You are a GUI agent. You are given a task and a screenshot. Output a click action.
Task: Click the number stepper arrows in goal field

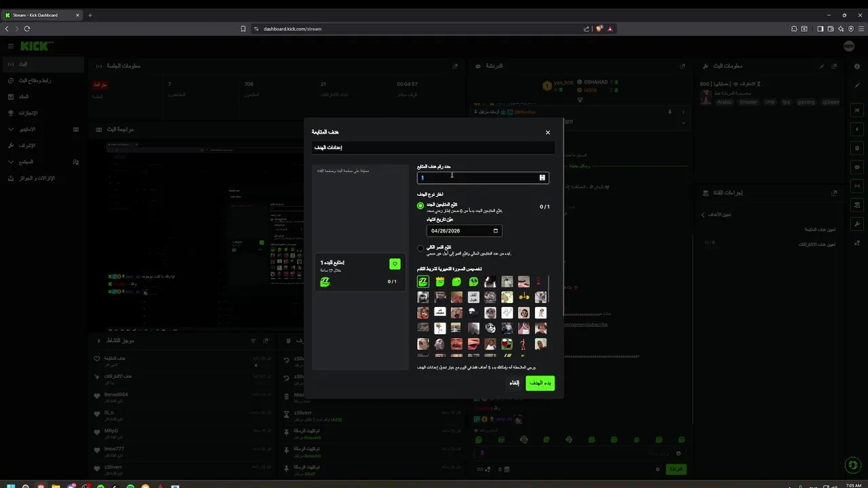pos(542,178)
